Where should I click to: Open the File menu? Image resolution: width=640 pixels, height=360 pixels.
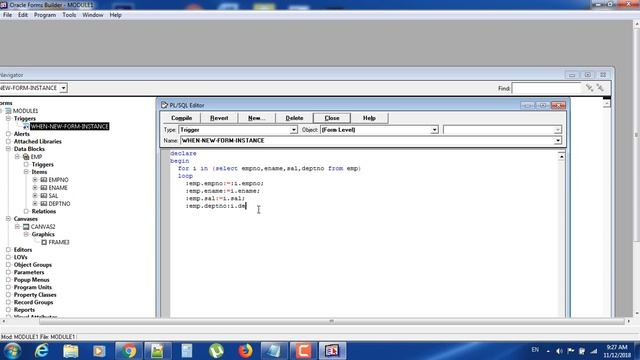click(7, 15)
